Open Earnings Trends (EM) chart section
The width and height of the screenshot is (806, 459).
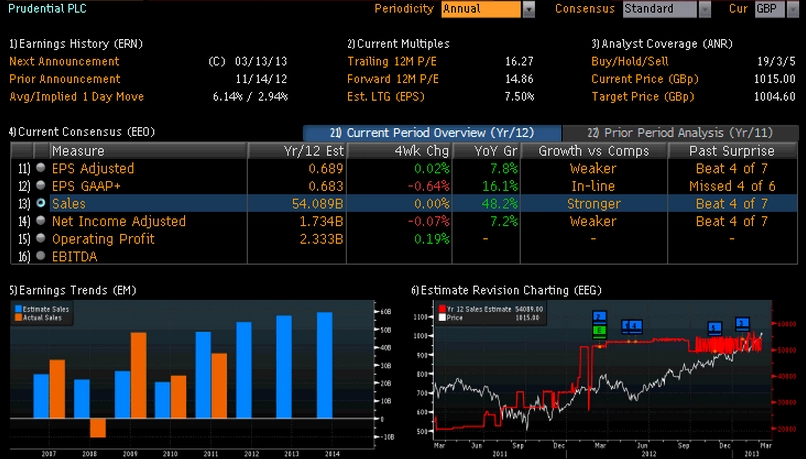[x=72, y=290]
